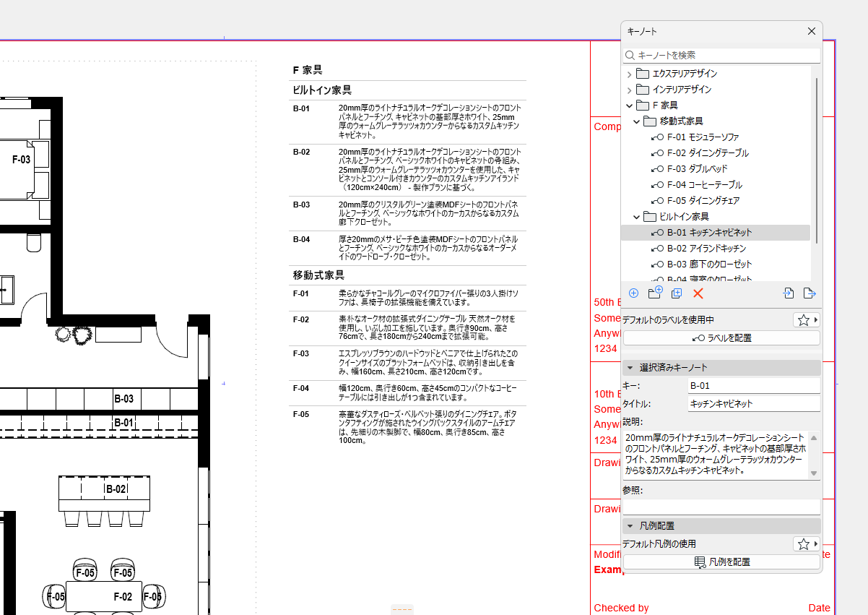Click the F 家具 folder icon
This screenshot has height=615, width=868.
coord(643,106)
